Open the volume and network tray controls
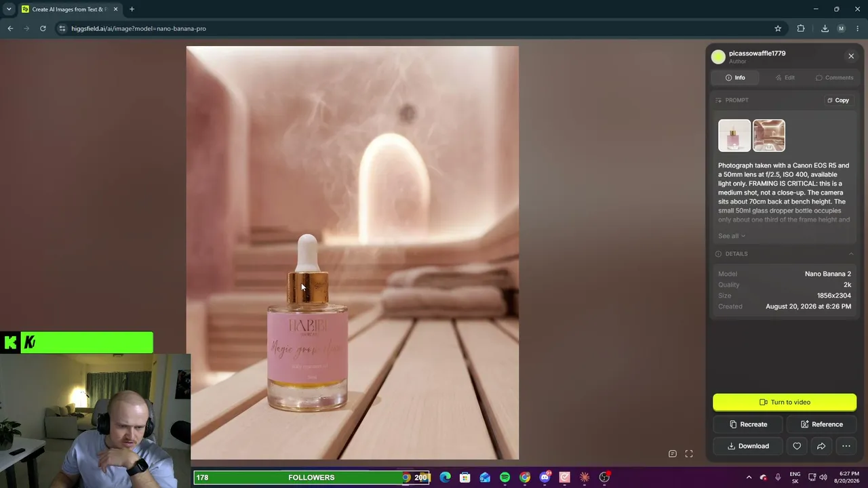Image resolution: width=868 pixels, height=488 pixels. pos(817,477)
